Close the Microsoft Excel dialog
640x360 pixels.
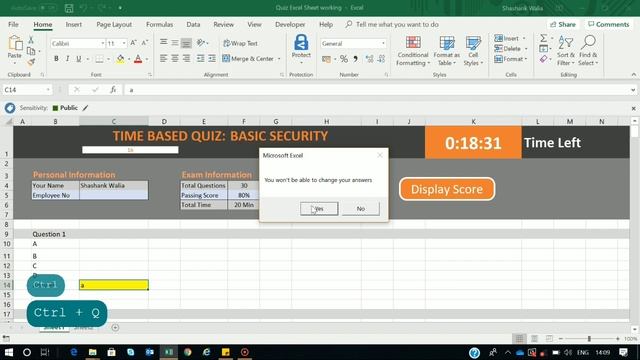(380, 155)
